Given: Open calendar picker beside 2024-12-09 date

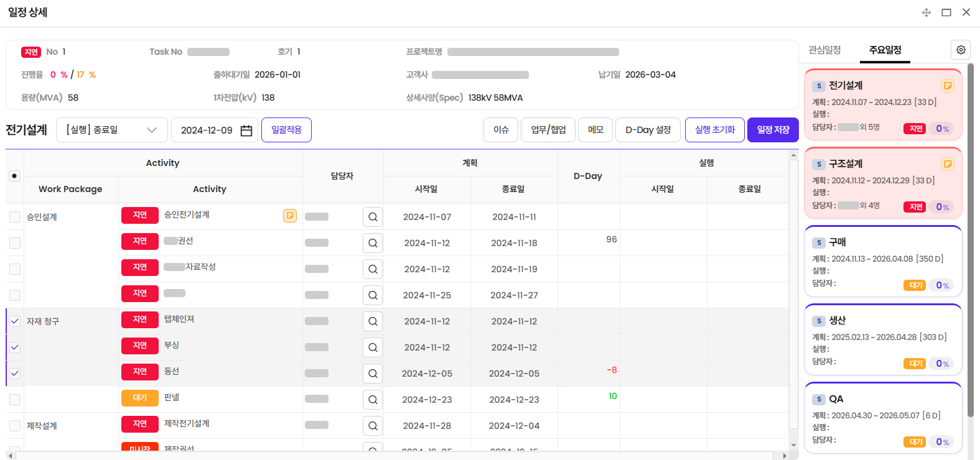Looking at the screenshot, I should tap(246, 131).
